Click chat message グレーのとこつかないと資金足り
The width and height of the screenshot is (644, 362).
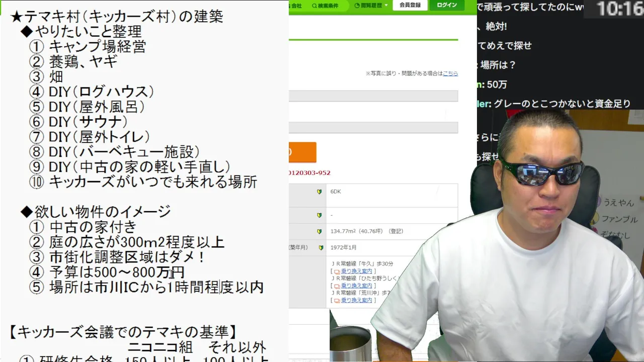click(562, 104)
